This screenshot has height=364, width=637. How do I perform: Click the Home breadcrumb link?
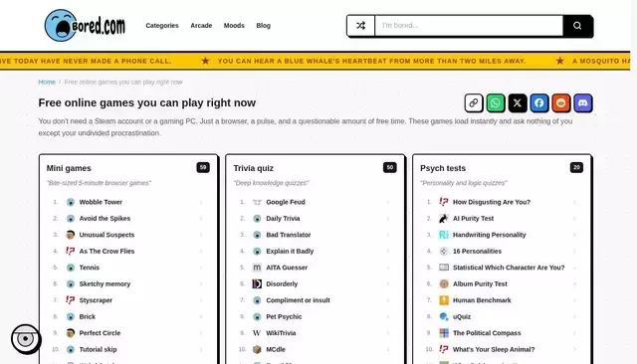pyautogui.click(x=47, y=82)
